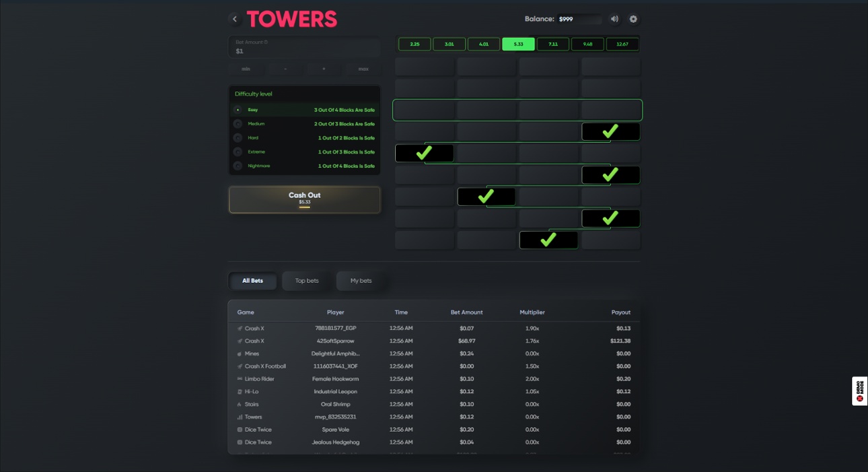Select the Hard difficulty option
The height and width of the screenshot is (472, 868).
tap(238, 137)
